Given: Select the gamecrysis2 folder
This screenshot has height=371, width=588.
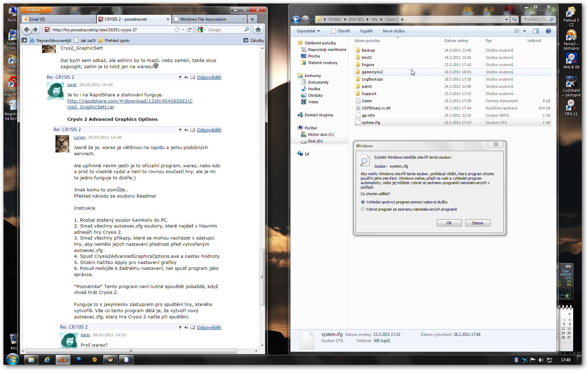Looking at the screenshot, I should coord(452,72).
